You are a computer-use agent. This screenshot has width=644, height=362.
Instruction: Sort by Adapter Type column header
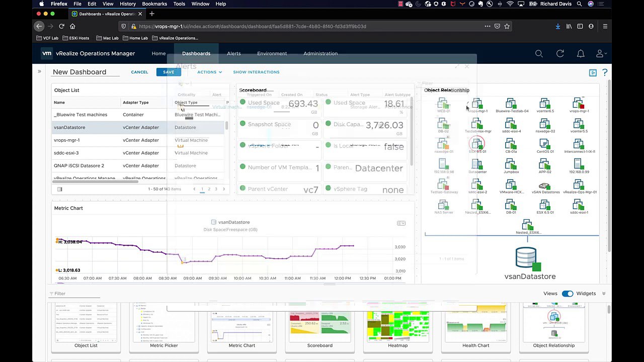[136, 103]
